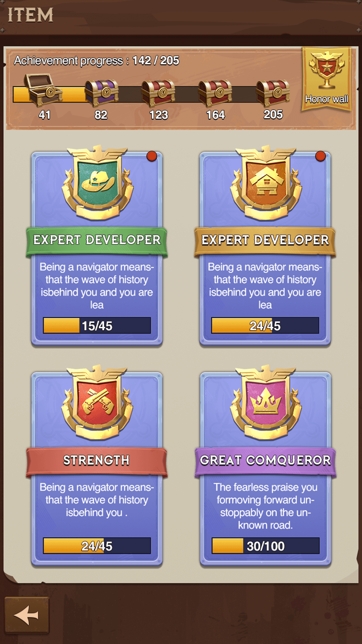
Task: Tap the Achievement progress 142 / 205 label
Action: [97, 61]
